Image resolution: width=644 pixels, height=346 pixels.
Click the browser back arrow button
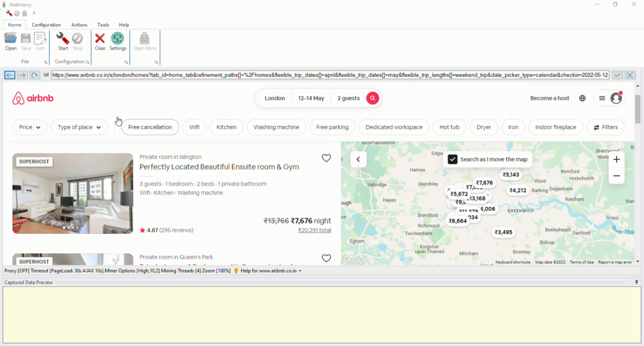click(9, 75)
